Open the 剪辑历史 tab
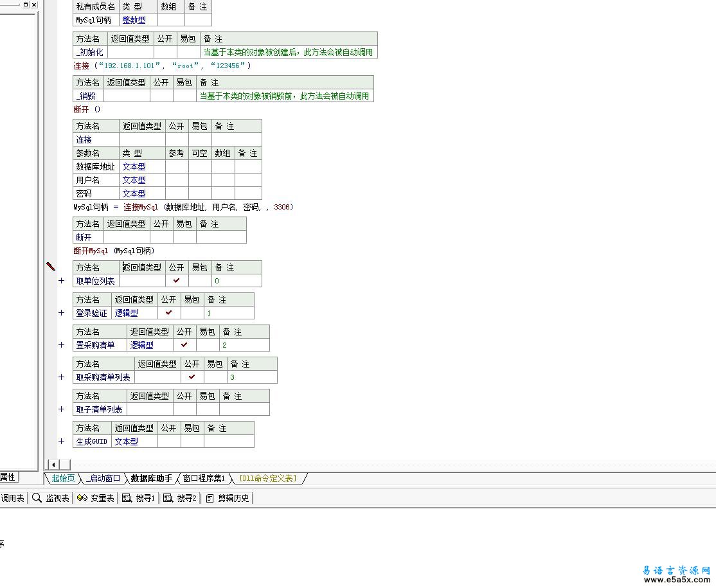This screenshot has width=716, height=588. click(x=228, y=498)
